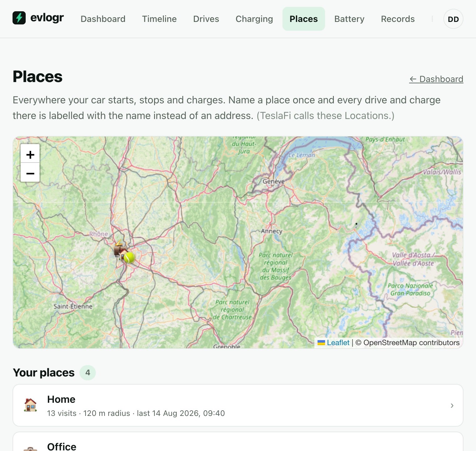
Task: Click the Home row house icon
Action: (x=30, y=405)
